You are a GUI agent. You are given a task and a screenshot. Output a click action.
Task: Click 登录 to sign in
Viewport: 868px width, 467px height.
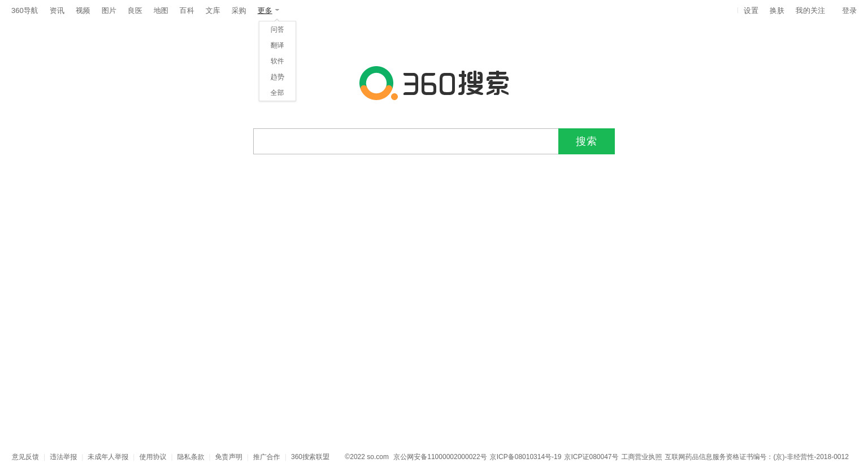[x=849, y=11]
